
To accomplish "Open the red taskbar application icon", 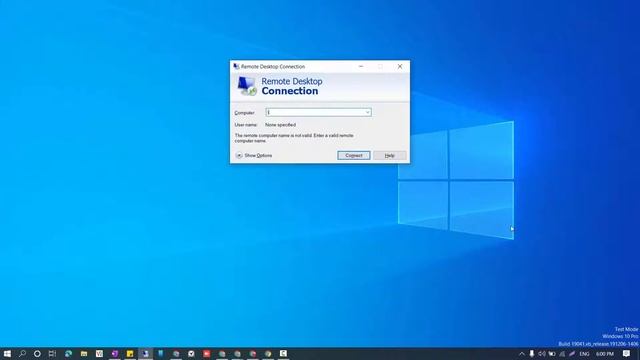I will (207, 353).
